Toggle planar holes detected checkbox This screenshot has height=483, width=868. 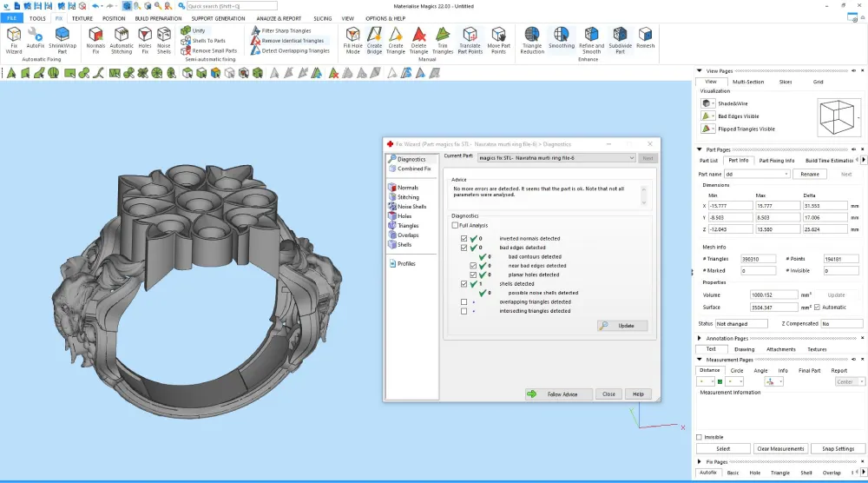click(x=473, y=275)
